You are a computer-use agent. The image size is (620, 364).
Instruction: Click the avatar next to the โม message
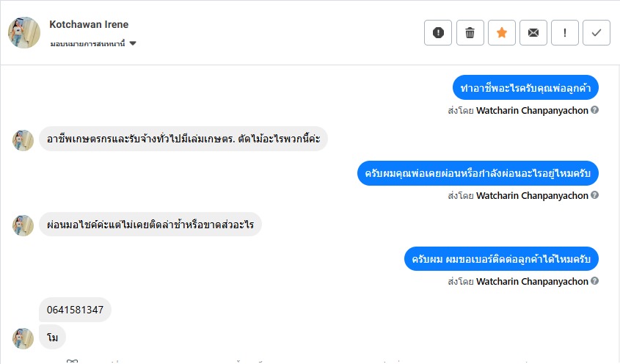pos(23,338)
